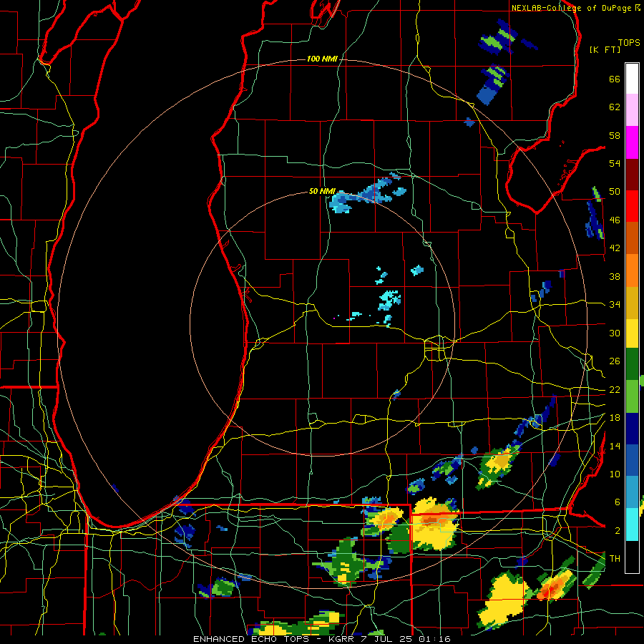Click the 7 JUL 25 date text
This screenshot has width=644, height=644.
pos(387,639)
